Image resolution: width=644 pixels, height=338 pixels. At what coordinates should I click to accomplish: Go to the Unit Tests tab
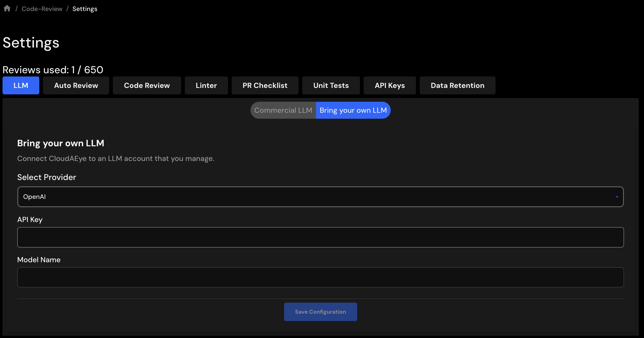tap(331, 85)
